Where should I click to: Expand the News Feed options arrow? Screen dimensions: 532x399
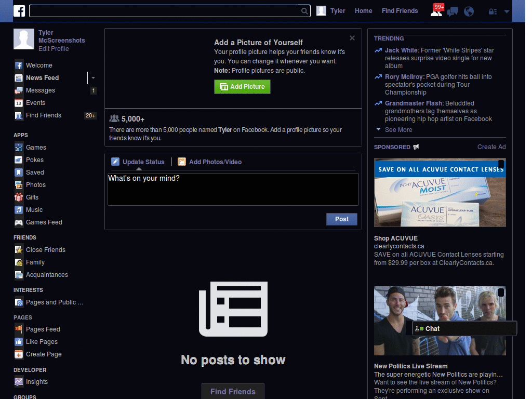92,77
